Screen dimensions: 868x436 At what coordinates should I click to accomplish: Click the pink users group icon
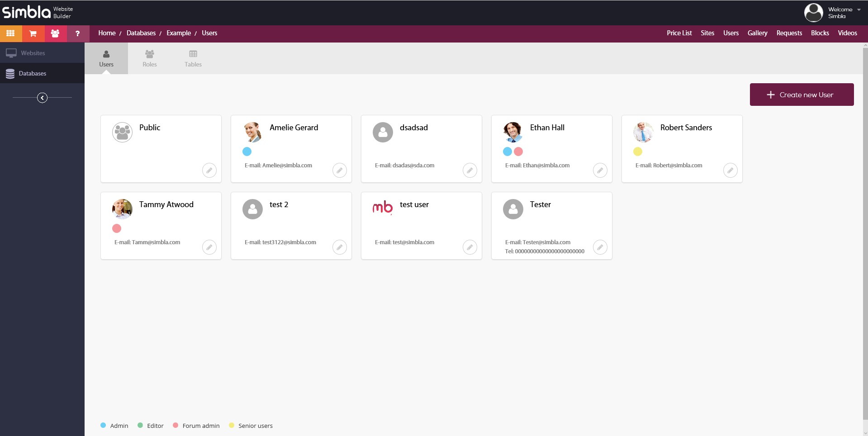(x=55, y=33)
